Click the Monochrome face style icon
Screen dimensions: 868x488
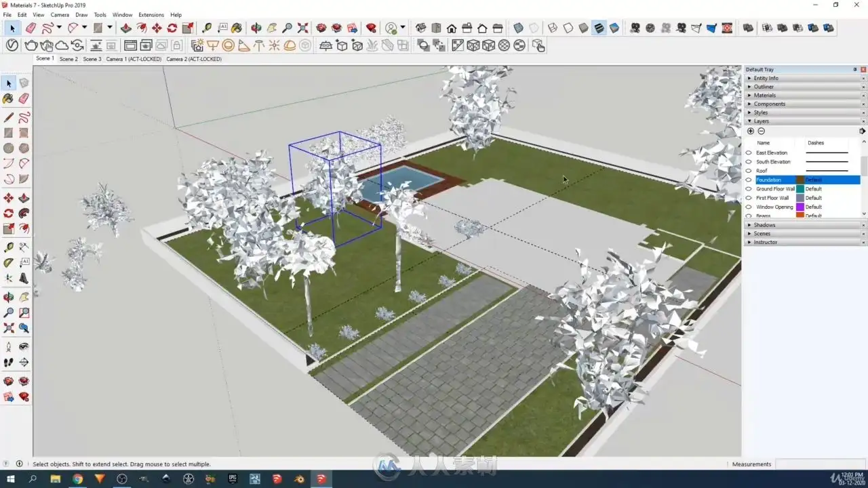coord(614,28)
